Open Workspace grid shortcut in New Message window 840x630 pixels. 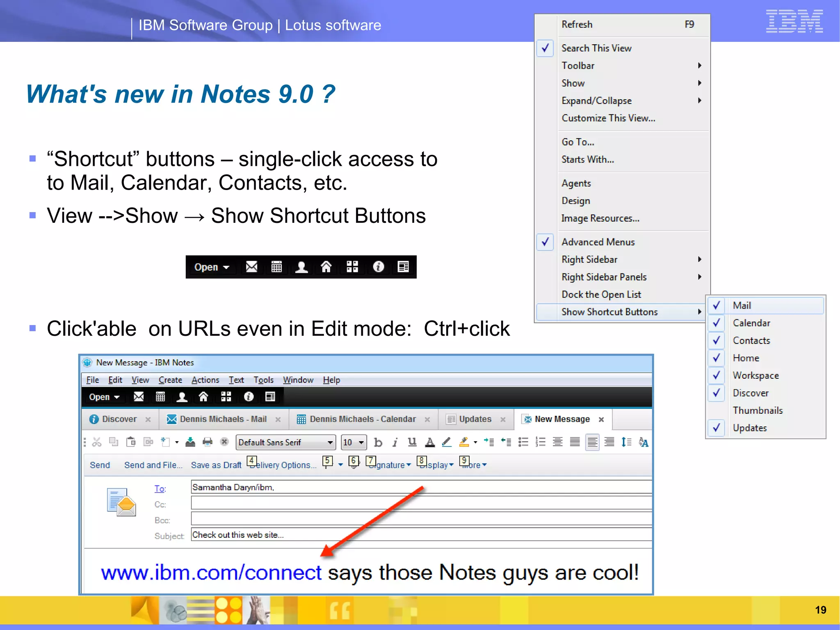coord(226,396)
